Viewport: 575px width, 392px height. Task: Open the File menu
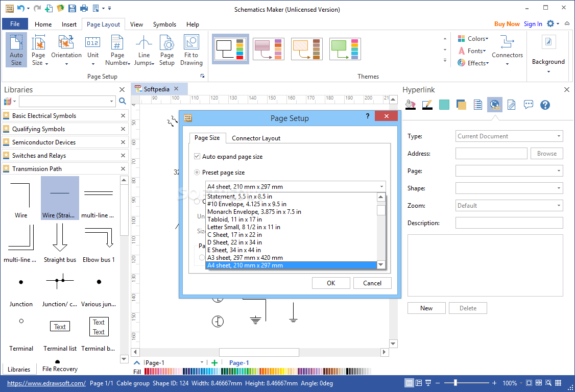[x=15, y=24]
